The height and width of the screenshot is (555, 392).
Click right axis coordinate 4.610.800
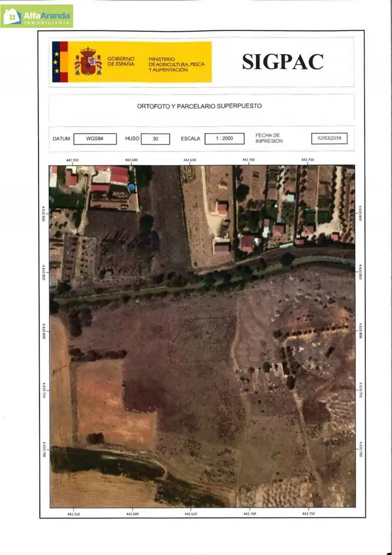(x=360, y=330)
